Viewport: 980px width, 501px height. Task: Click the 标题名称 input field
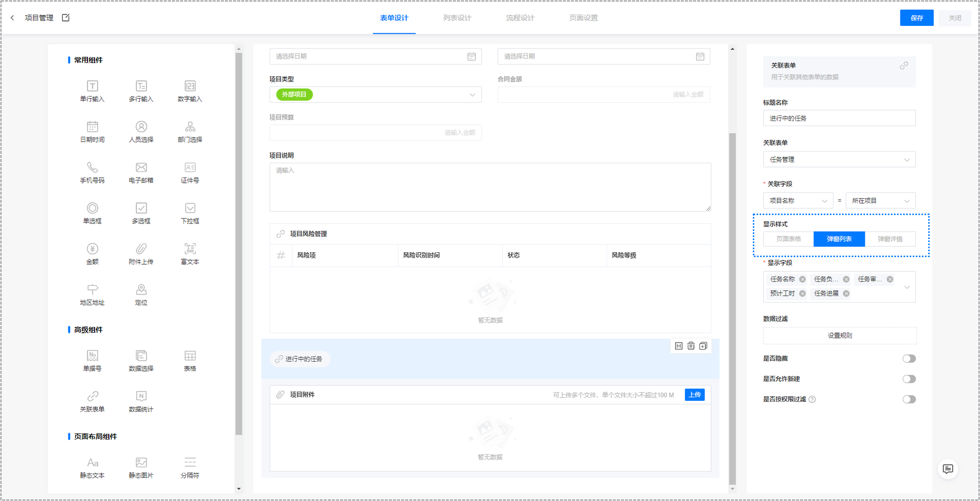839,118
